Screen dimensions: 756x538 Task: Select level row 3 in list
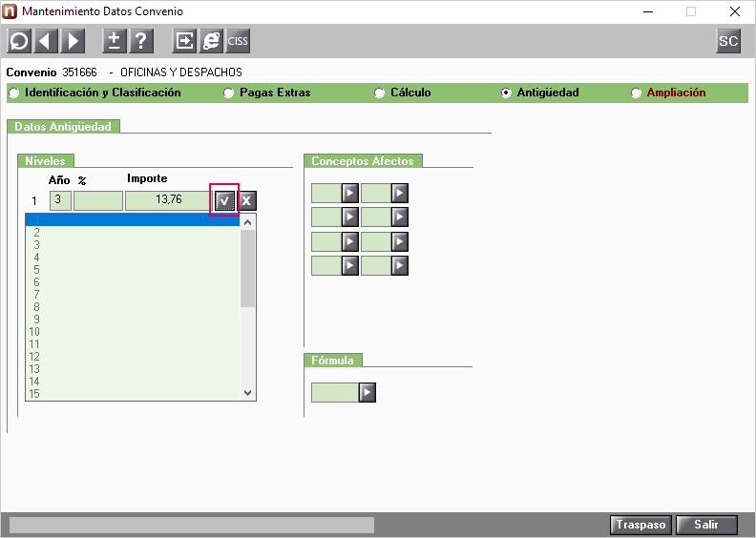pos(132,245)
